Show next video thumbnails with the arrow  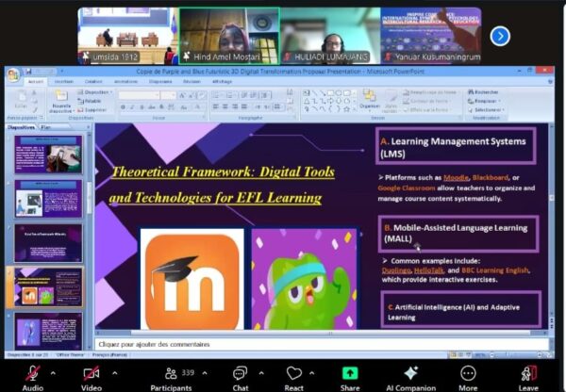500,36
